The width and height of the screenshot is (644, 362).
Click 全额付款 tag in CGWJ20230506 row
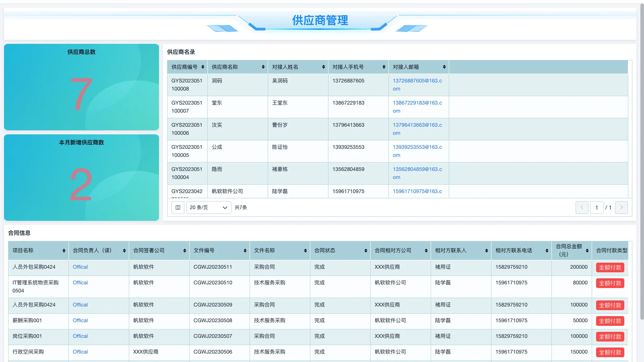click(610, 352)
